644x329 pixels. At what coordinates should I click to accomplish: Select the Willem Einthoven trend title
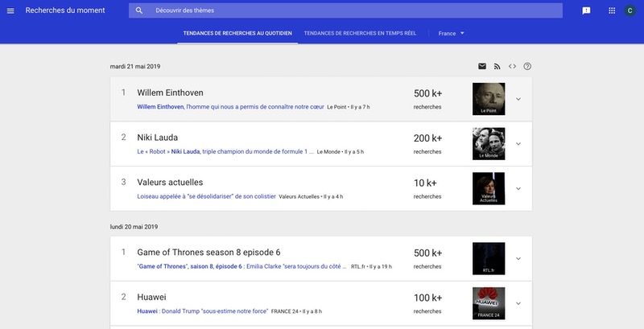click(x=170, y=93)
